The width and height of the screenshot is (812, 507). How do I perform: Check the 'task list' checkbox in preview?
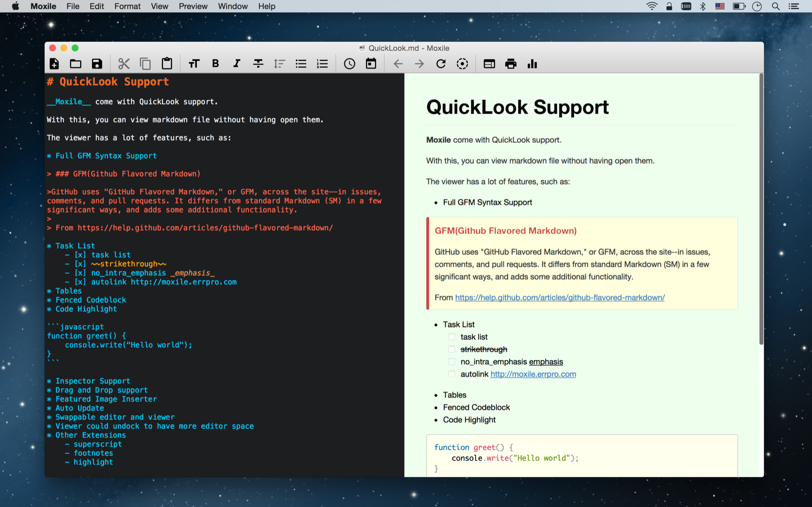click(451, 337)
